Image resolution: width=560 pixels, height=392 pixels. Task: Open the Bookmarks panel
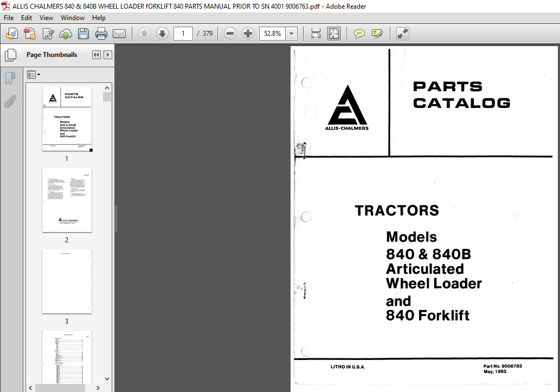(10, 78)
